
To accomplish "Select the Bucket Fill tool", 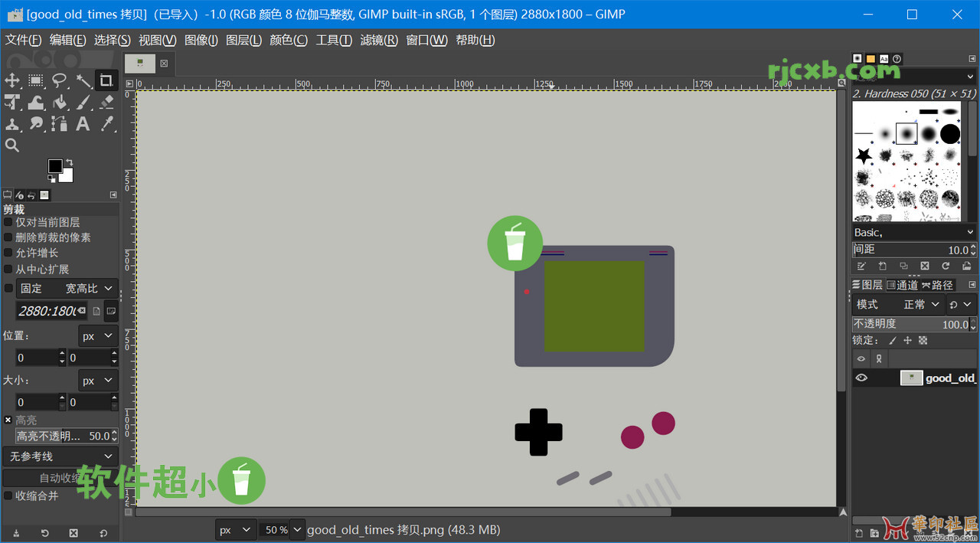I will tap(60, 102).
